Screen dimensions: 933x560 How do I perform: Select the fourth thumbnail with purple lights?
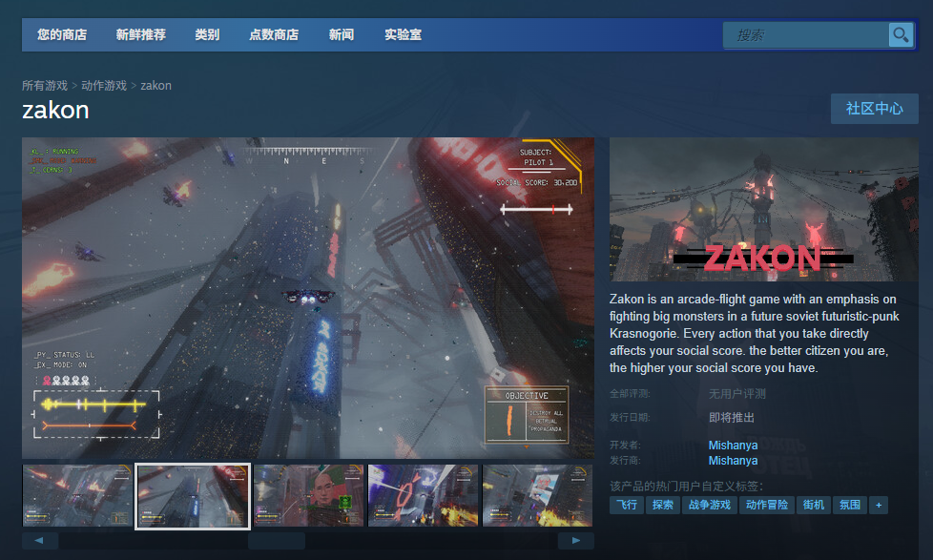[x=423, y=496]
